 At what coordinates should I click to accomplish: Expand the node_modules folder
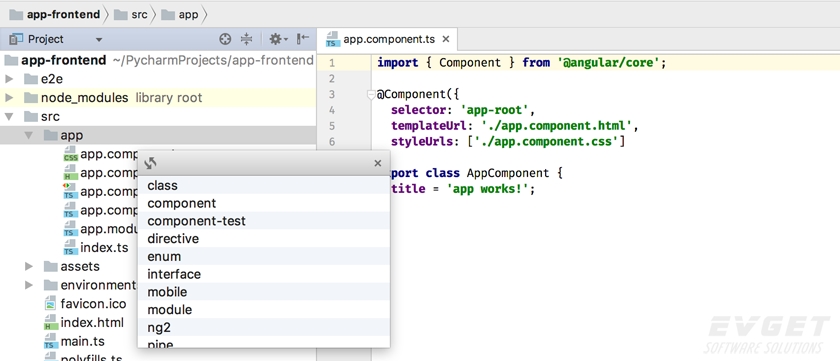pos(9,98)
